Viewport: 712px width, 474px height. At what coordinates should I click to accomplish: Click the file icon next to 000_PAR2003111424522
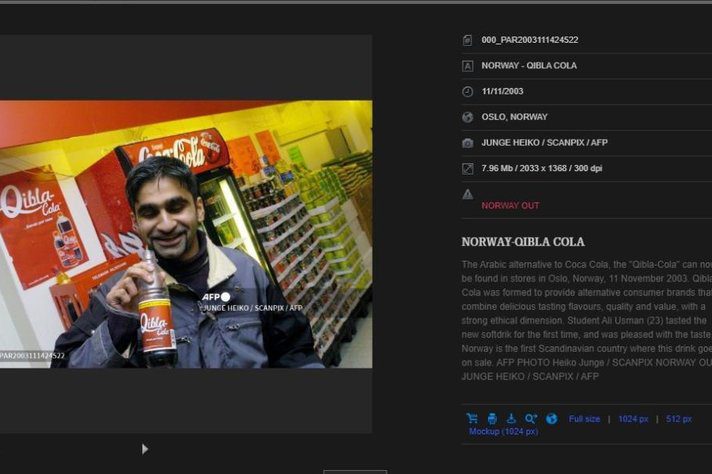point(467,40)
